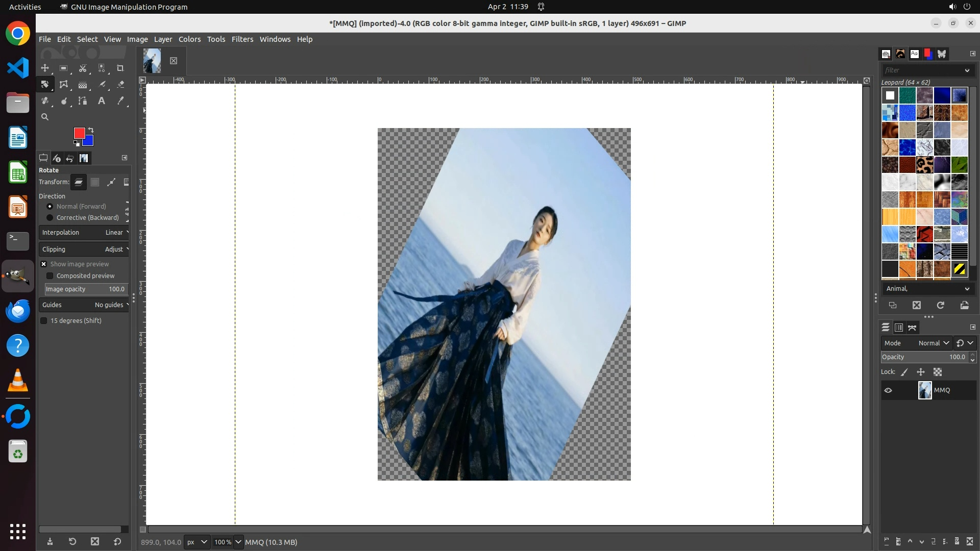
Task: Open the Clipping Adjust dropdown
Action: [x=84, y=249]
